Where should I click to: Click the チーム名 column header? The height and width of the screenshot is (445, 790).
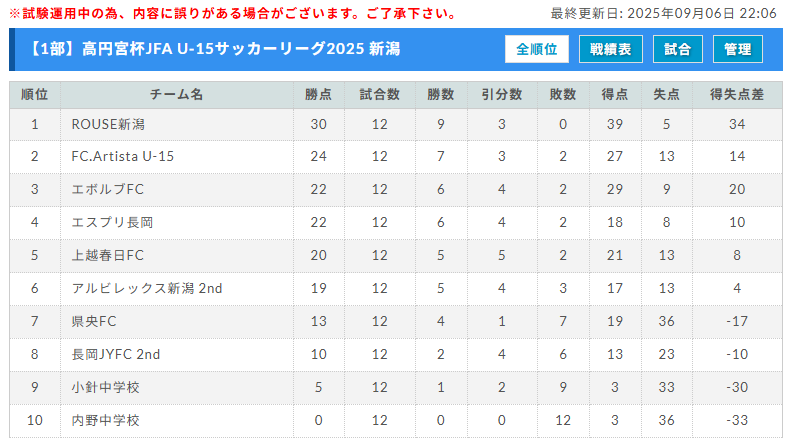(177, 94)
